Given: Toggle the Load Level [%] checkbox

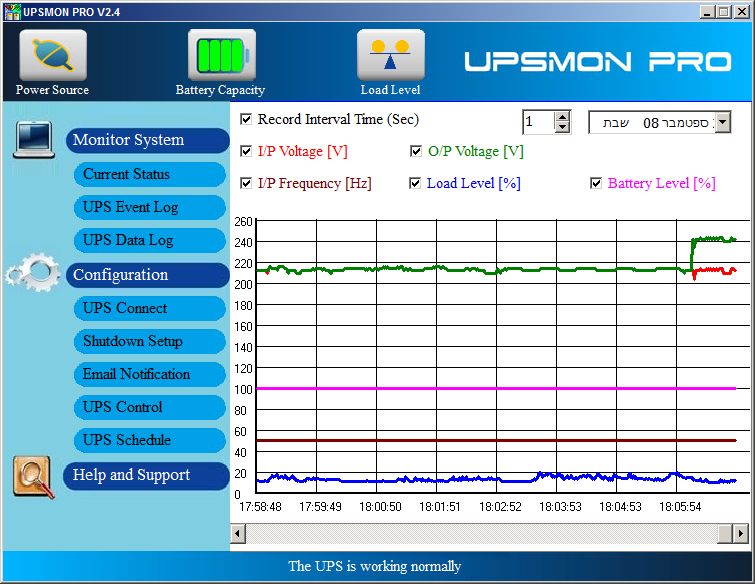Looking at the screenshot, I should coord(415,183).
